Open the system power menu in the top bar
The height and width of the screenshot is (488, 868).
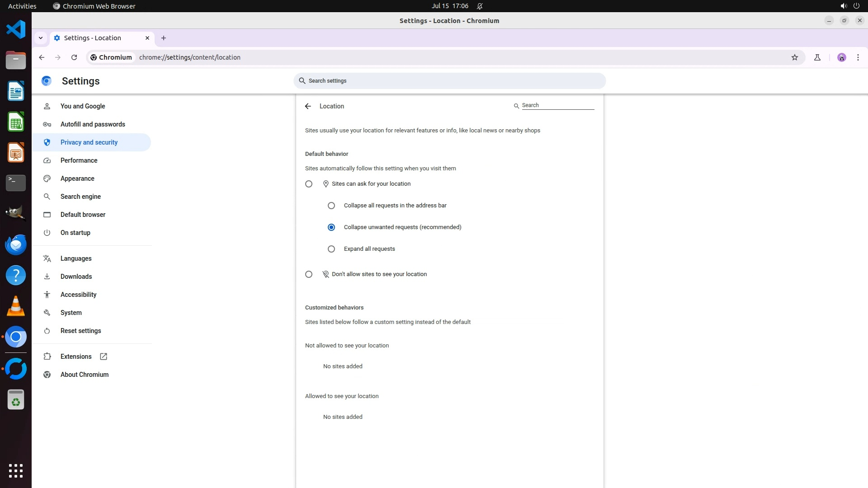[x=856, y=6]
